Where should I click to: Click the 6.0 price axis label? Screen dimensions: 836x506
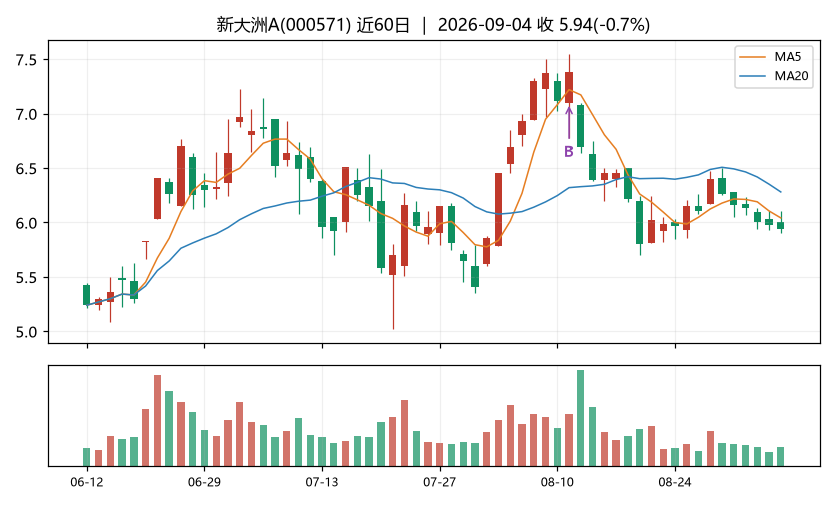[26, 223]
